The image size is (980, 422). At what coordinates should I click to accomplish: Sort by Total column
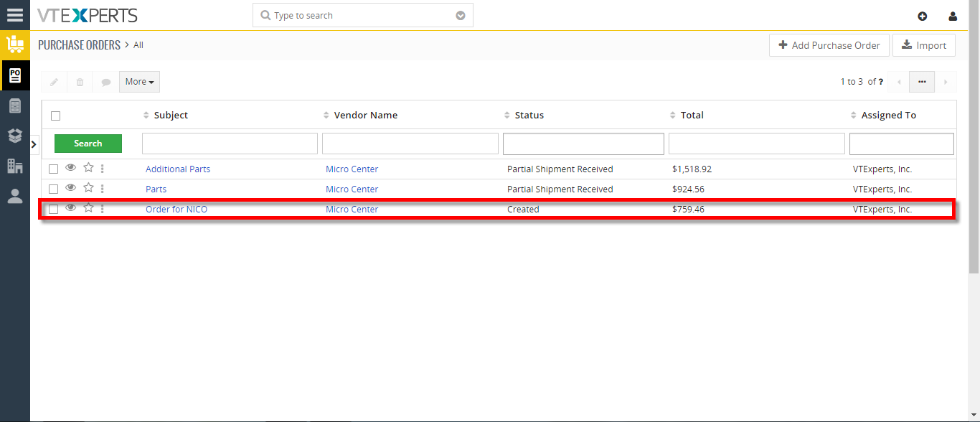click(x=687, y=116)
